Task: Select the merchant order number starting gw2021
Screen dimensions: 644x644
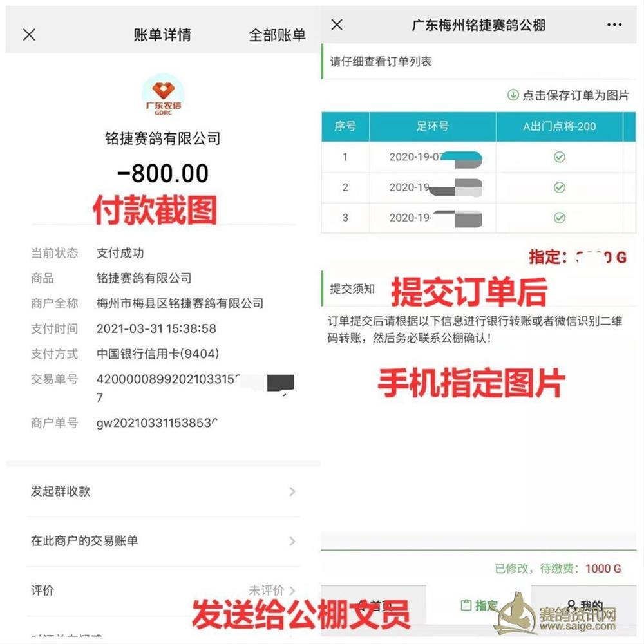Action: coord(157,422)
